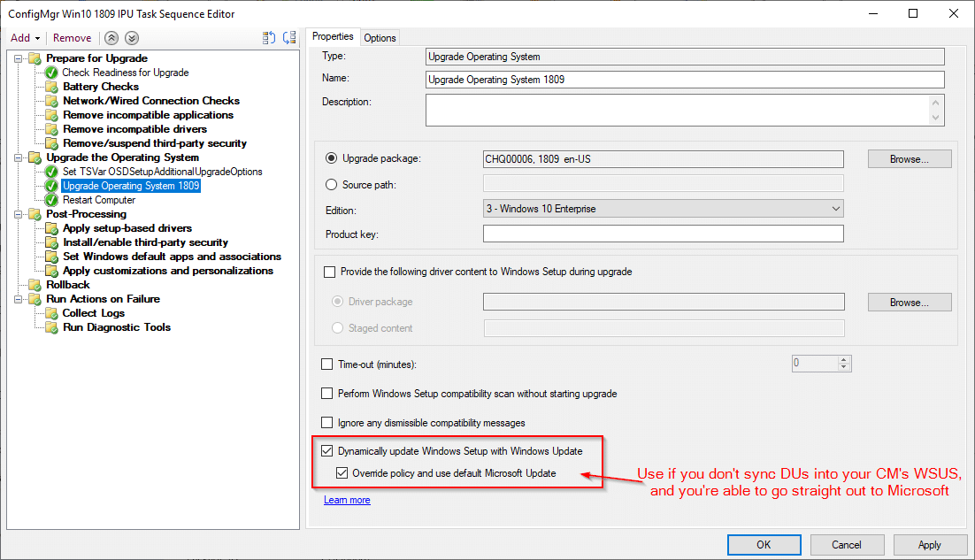
Task: Check the Time-out (minutes) checkbox
Action: pyautogui.click(x=327, y=364)
